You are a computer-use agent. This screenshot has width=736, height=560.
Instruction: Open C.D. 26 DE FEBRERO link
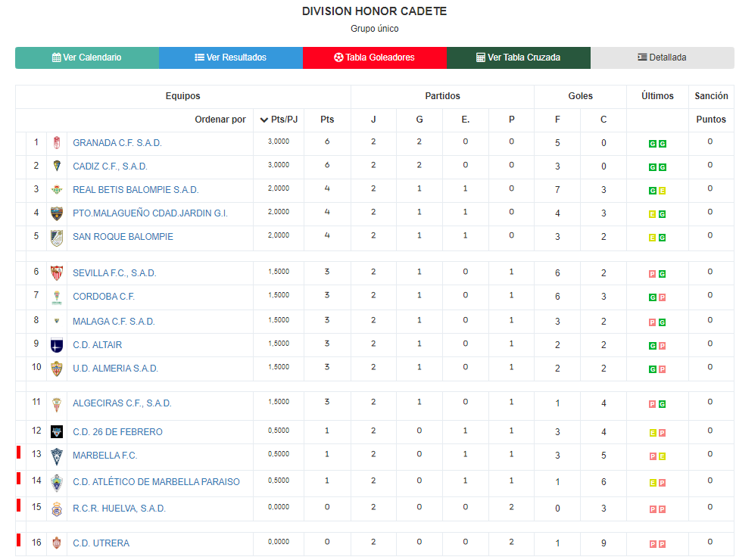[118, 432]
